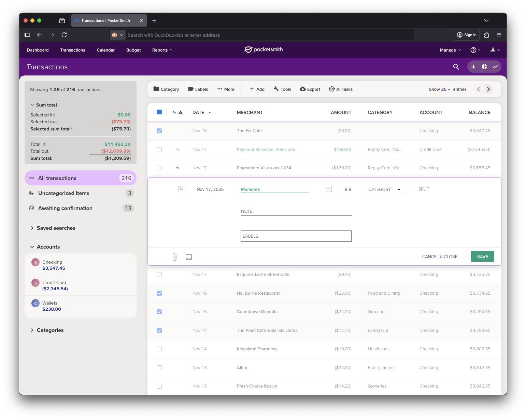This screenshot has width=526, height=420.
Task: Select the Kingsland Pharmacy transaction checkbox
Action: coord(159,349)
